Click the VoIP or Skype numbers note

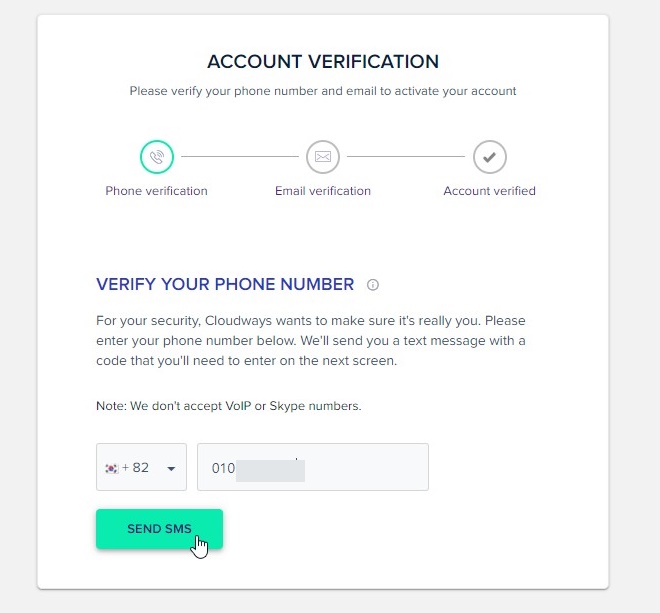pos(229,406)
